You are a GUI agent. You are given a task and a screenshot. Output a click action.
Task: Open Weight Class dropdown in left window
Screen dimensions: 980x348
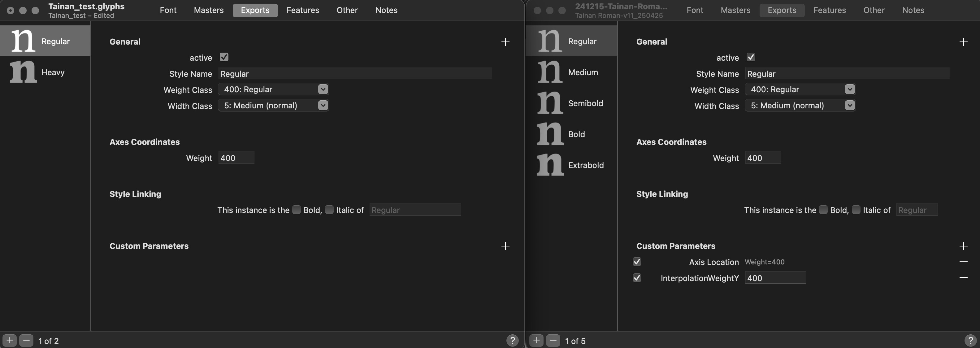(x=273, y=89)
